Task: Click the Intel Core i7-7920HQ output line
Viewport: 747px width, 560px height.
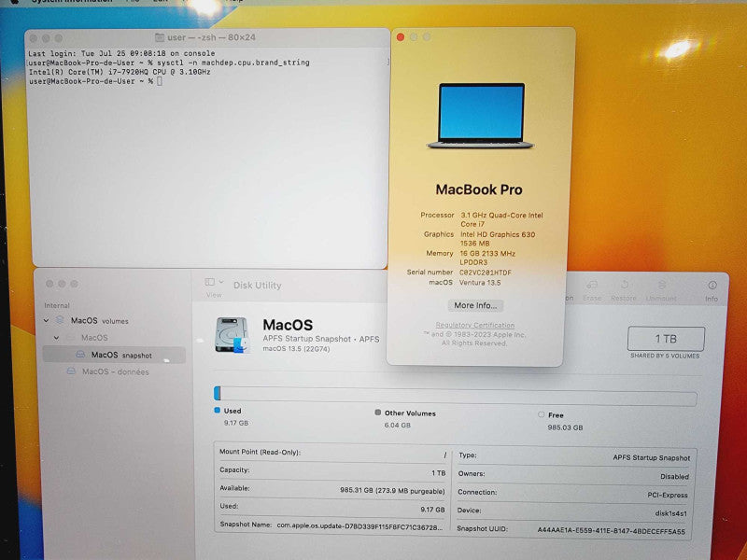Action: 120,72
